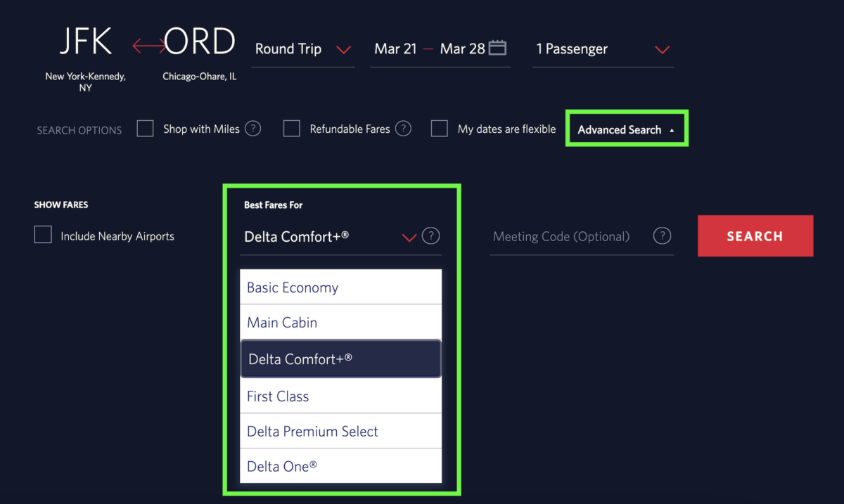
Task: Open the Round Trip dropdown
Action: (344, 50)
